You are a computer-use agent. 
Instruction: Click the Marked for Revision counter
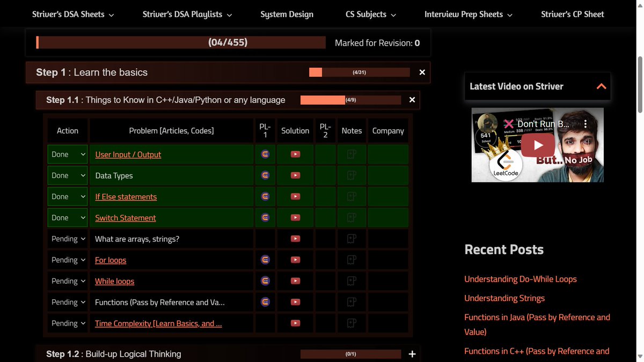click(x=377, y=43)
